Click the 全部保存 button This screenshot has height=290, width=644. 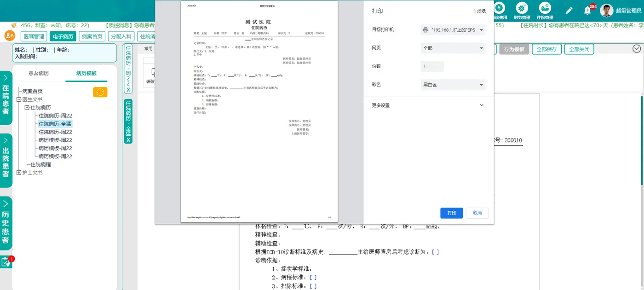546,49
